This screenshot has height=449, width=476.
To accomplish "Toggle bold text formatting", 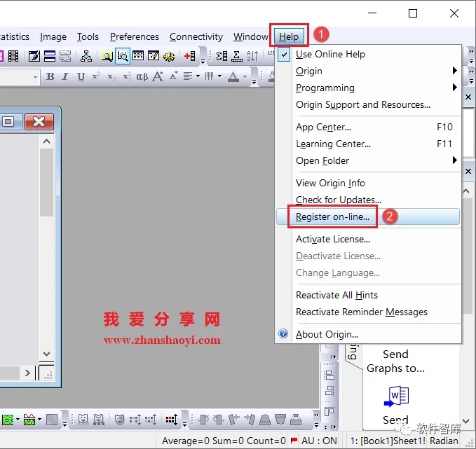I will coord(50,76).
